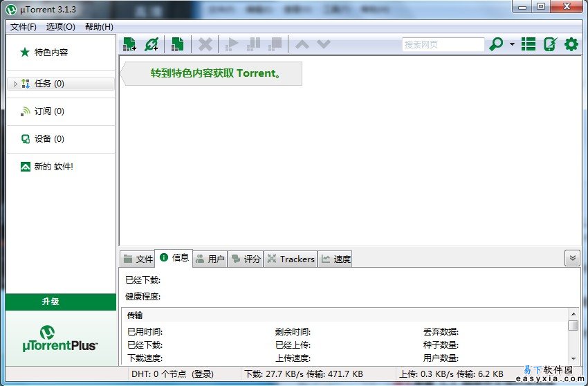The image size is (588, 386).
Task: Switch to the Trackers tab
Action: (291, 259)
